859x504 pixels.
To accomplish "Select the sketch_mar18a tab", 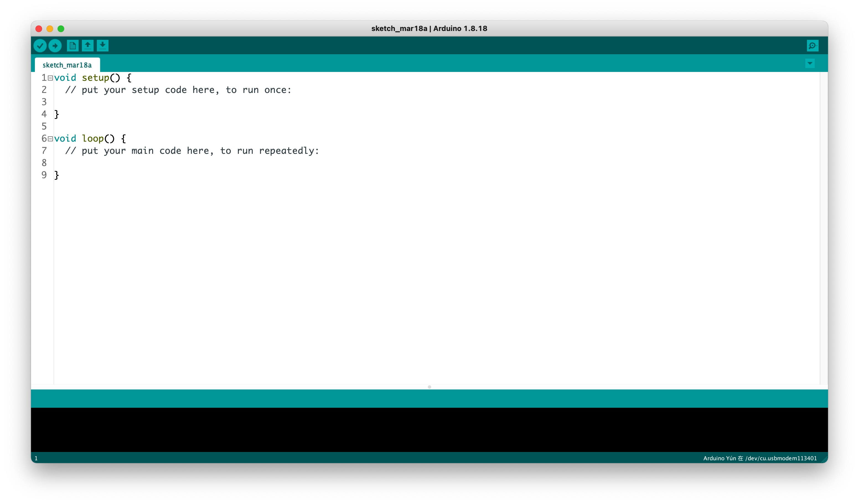I will (x=67, y=65).
